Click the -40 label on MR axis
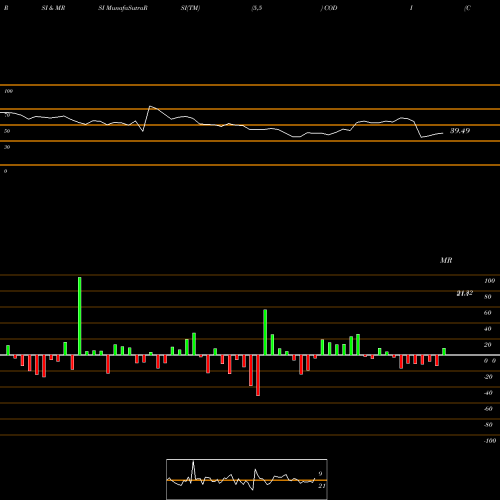Image resolution: width=500 pixels, height=500 pixels. (x=488, y=393)
